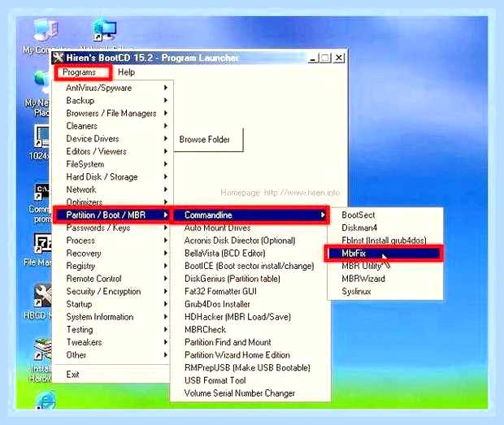Screen dimensions: 504x425
Task: Launch DiskGenius (Partition table)
Action: 250,279
